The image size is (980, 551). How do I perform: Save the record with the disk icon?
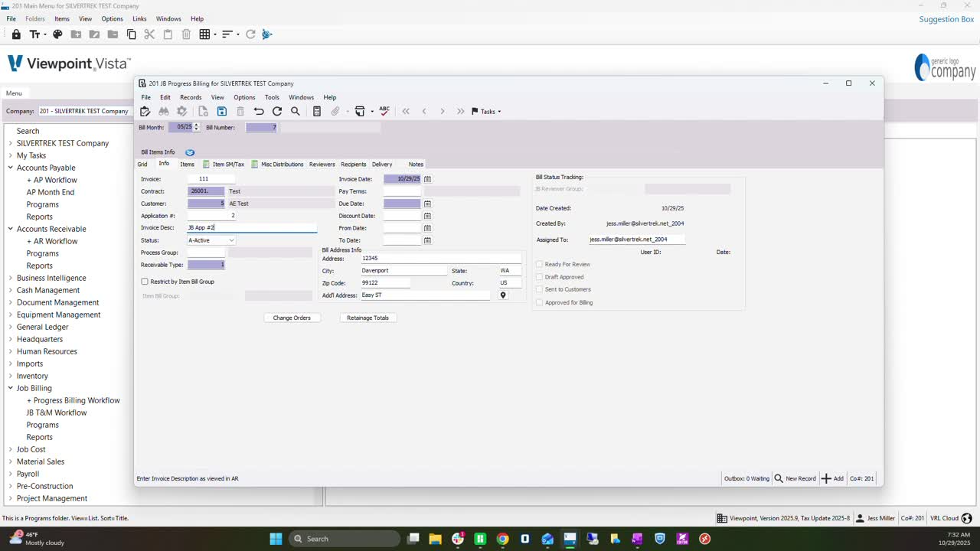point(221,112)
